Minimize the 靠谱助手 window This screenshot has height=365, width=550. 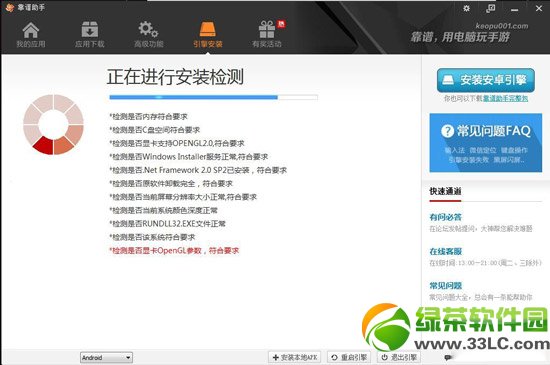[x=515, y=10]
